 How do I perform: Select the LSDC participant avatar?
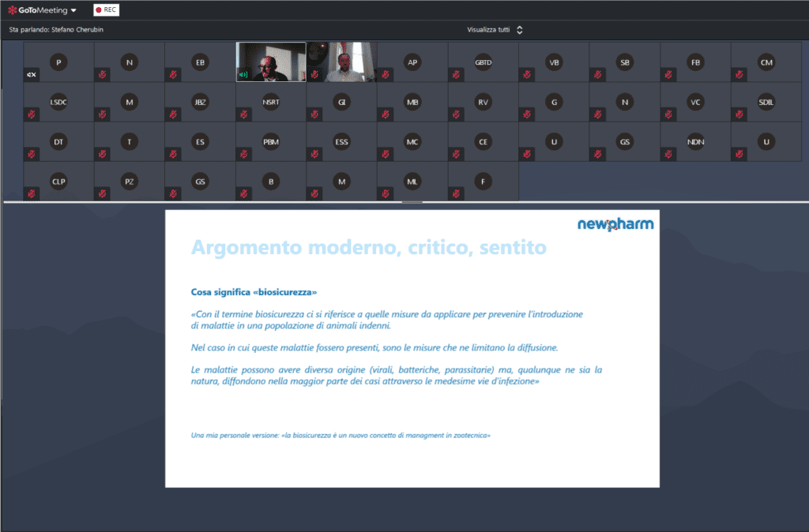point(58,102)
